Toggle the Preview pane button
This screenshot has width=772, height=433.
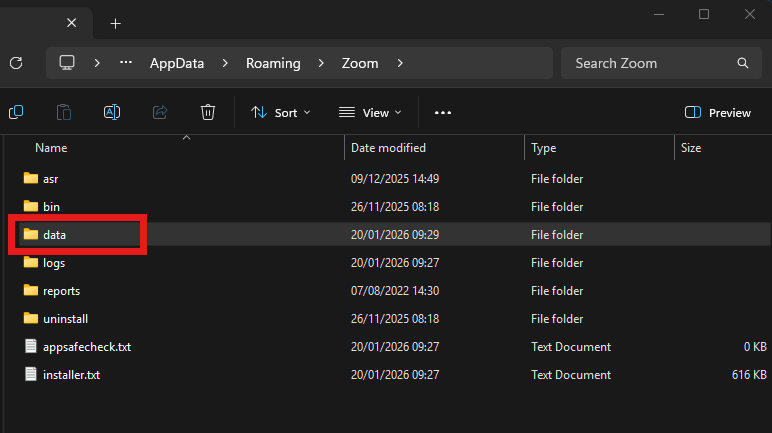point(717,113)
